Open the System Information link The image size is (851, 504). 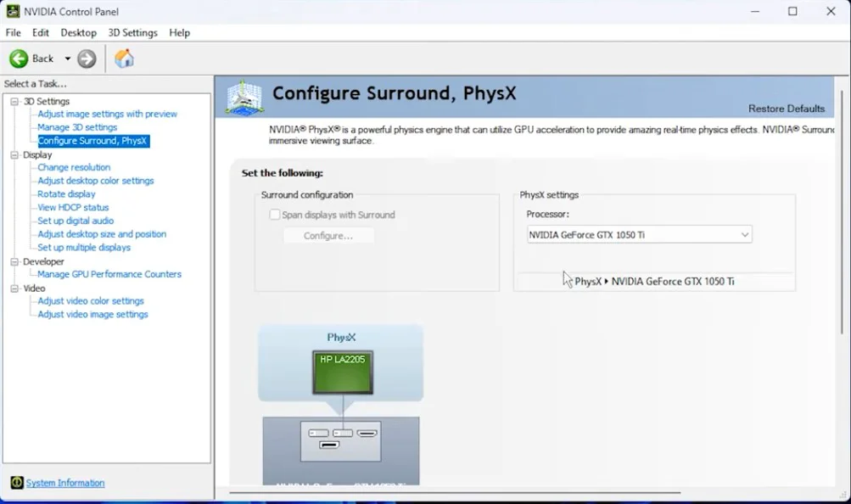(65, 483)
